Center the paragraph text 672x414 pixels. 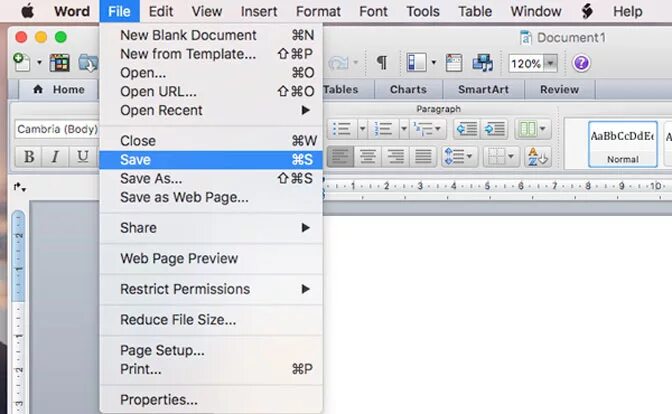[x=368, y=157]
